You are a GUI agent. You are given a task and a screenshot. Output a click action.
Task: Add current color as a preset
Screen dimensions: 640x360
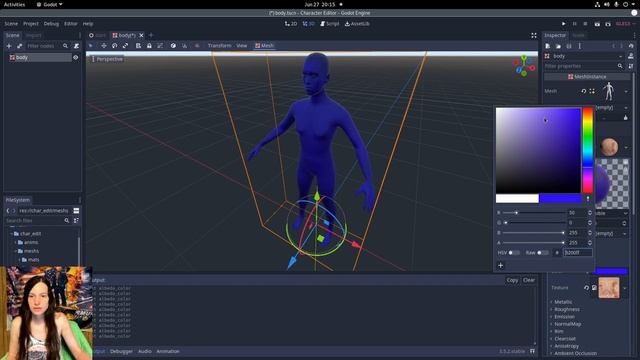(x=500, y=265)
